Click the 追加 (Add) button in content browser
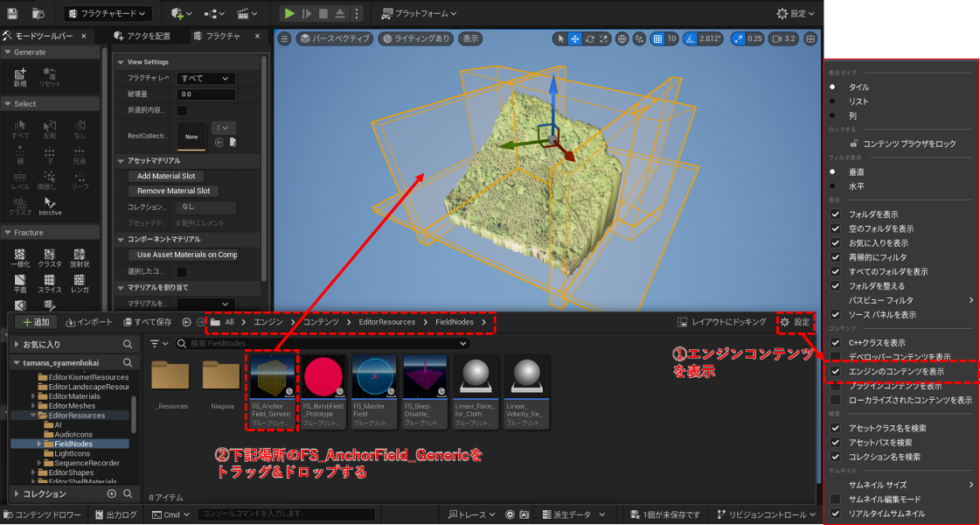 [37, 322]
